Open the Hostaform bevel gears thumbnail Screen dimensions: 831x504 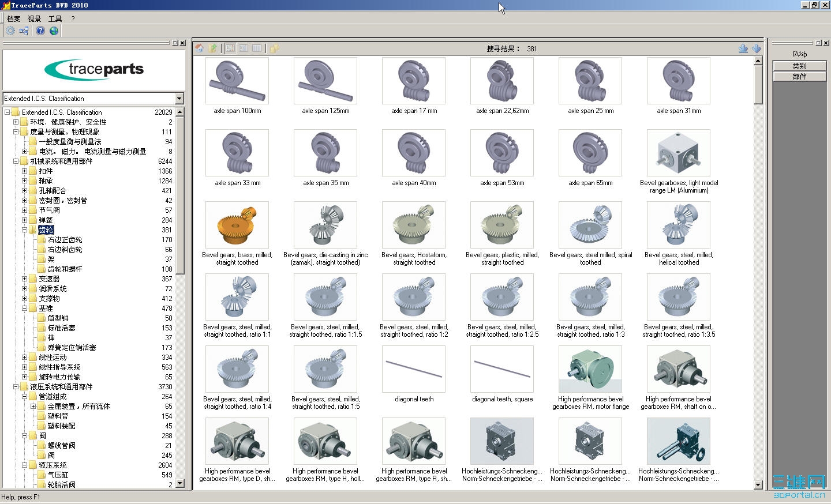tap(414, 225)
